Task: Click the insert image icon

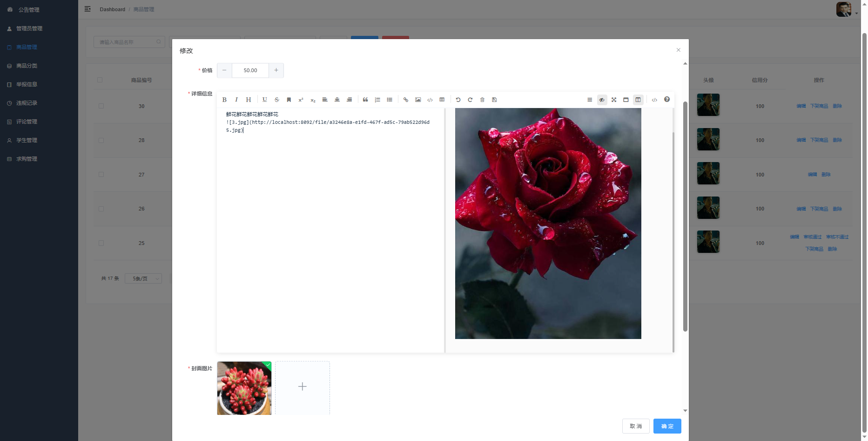Action: (x=418, y=100)
